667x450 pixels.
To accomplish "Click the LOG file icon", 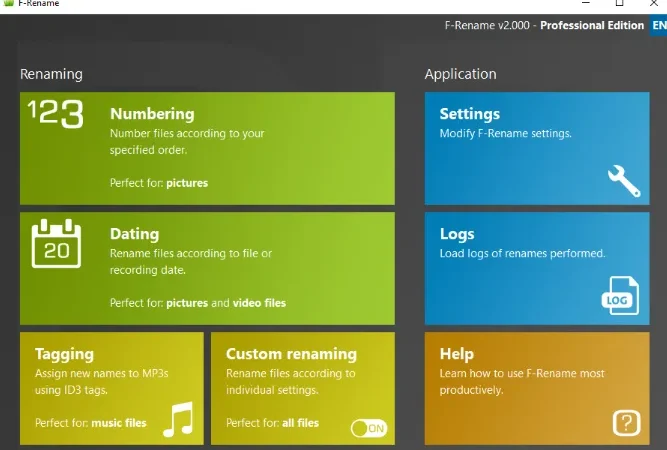I will (620, 295).
